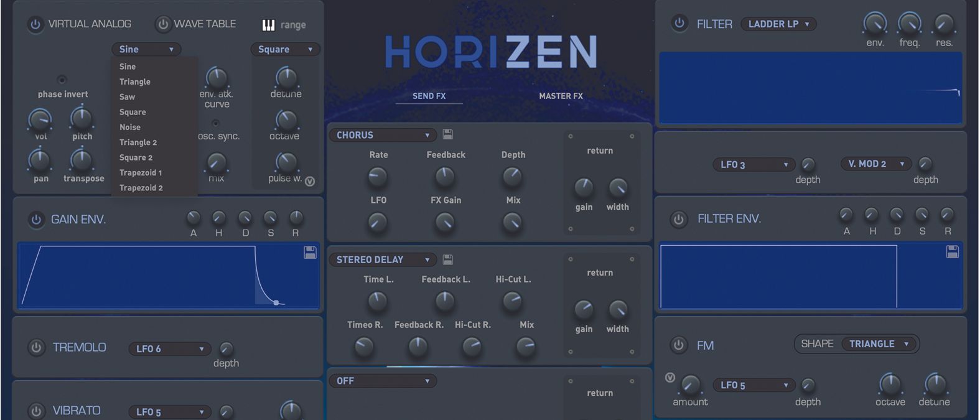This screenshot has height=420, width=980.
Task: Toggle the Filter power button
Action: [x=679, y=24]
